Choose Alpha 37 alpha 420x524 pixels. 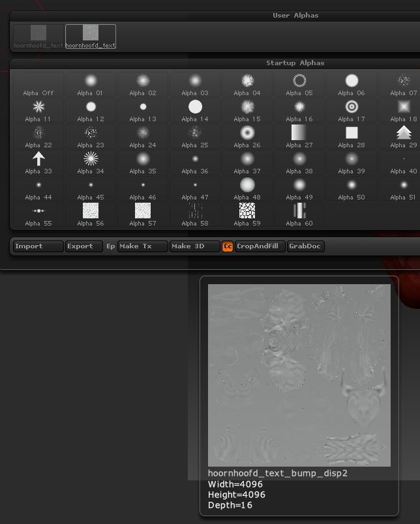tap(247, 163)
